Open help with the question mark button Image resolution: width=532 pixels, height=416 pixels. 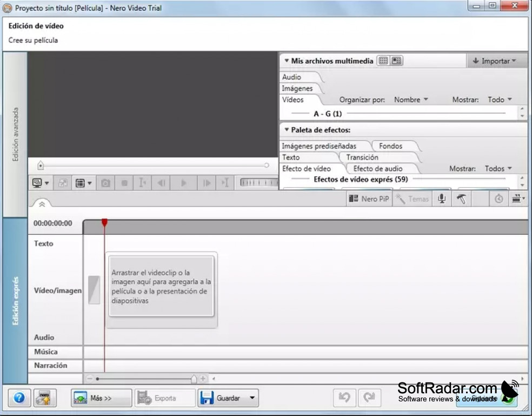pos(19,398)
